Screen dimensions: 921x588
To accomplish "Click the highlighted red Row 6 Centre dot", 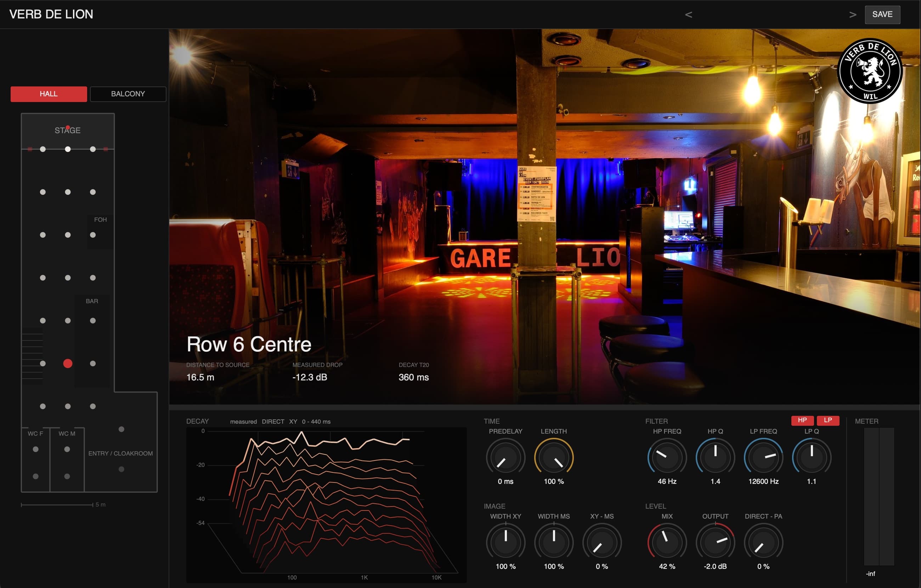I will pos(68,363).
